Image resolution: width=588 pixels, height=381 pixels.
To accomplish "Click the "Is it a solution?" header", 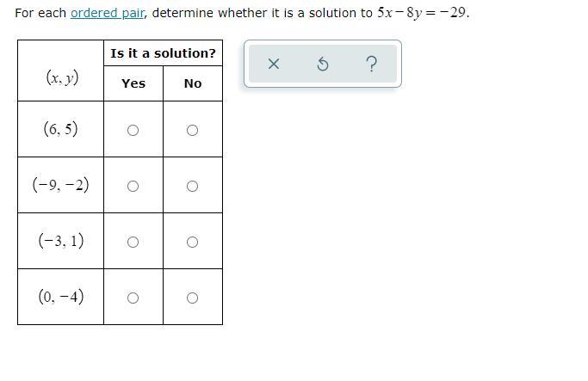I will click(x=163, y=53).
